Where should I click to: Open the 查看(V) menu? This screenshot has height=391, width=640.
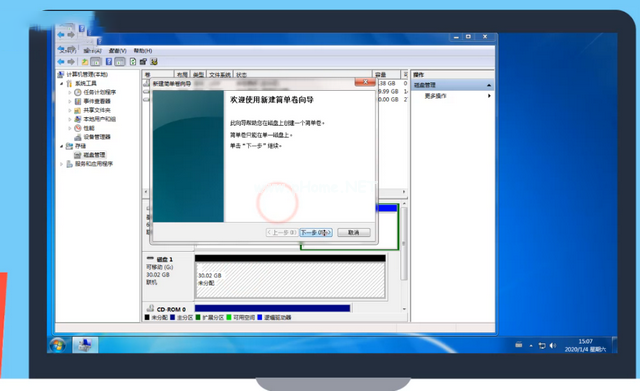[x=118, y=51]
